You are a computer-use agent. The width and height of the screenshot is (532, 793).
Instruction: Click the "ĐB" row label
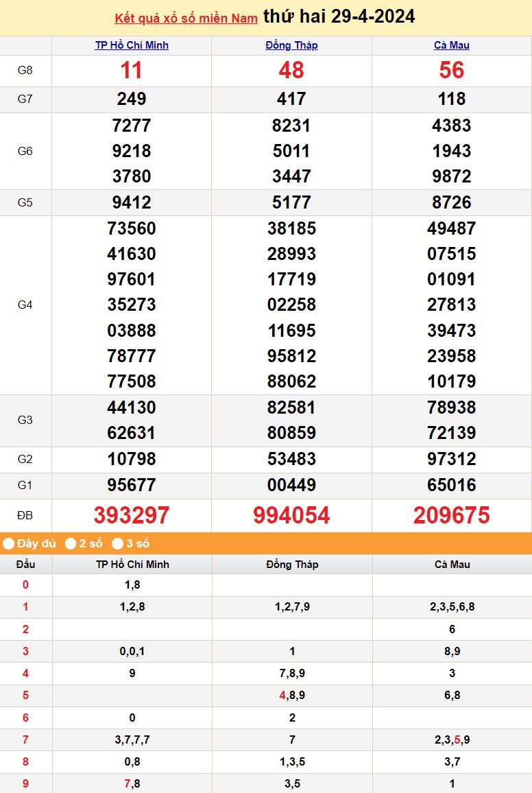click(25, 515)
